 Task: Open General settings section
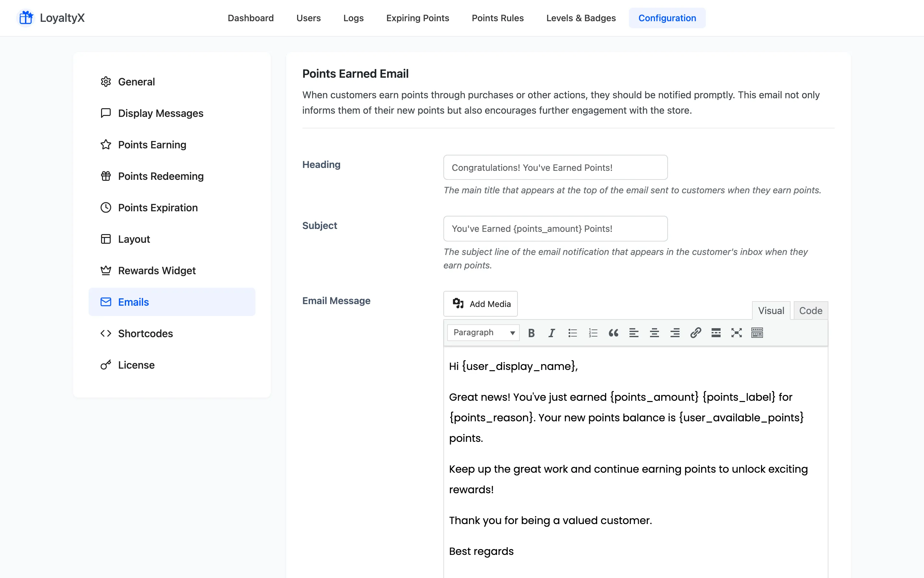[172, 82]
